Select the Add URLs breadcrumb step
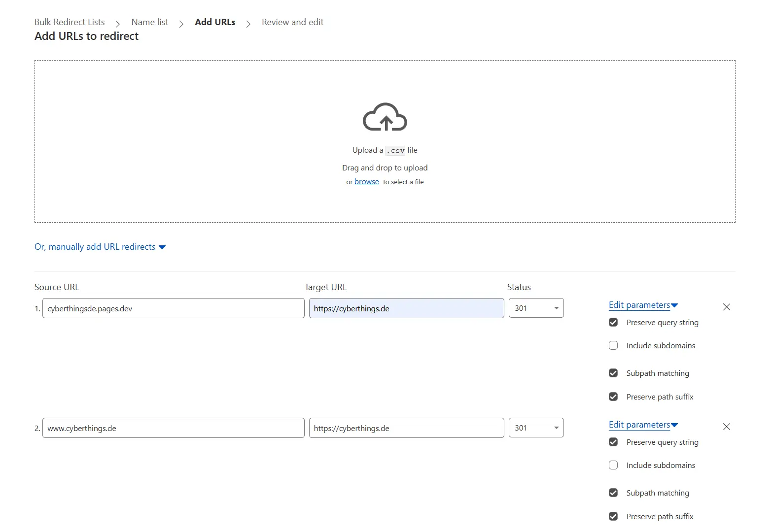 215,22
